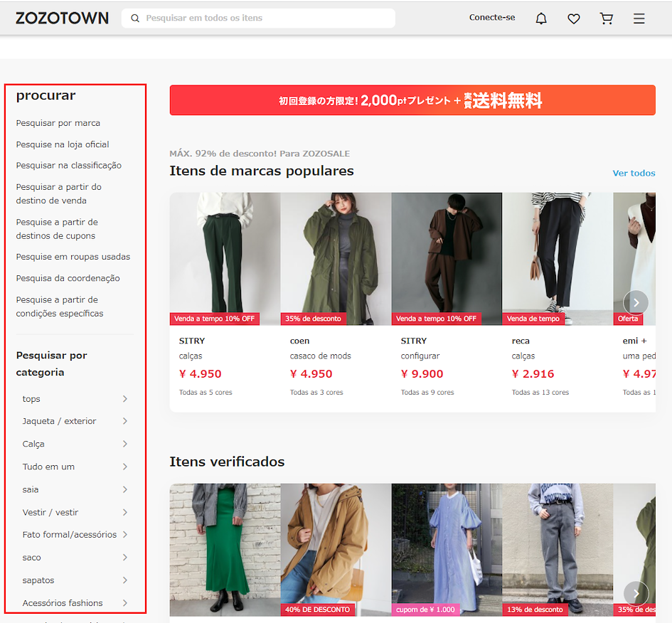Expand chevron beside tops

click(125, 399)
